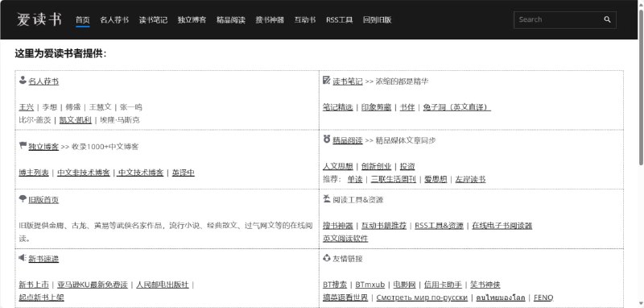This screenshot has height=308, width=644.
Task: Click the person icon beside 名人荐书
Action: (23, 80)
